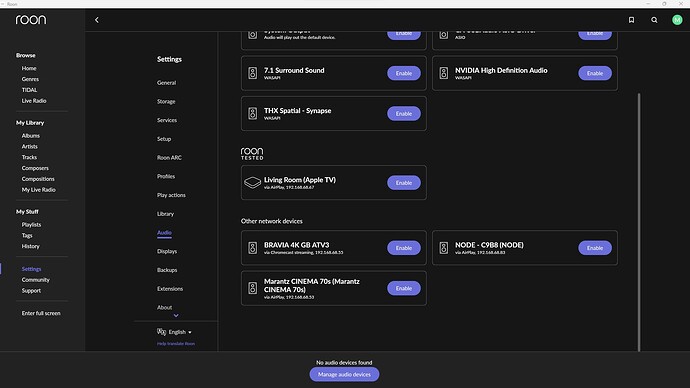Open bookmarks with the bookmark icon
The image size is (690, 388).
[x=631, y=20]
